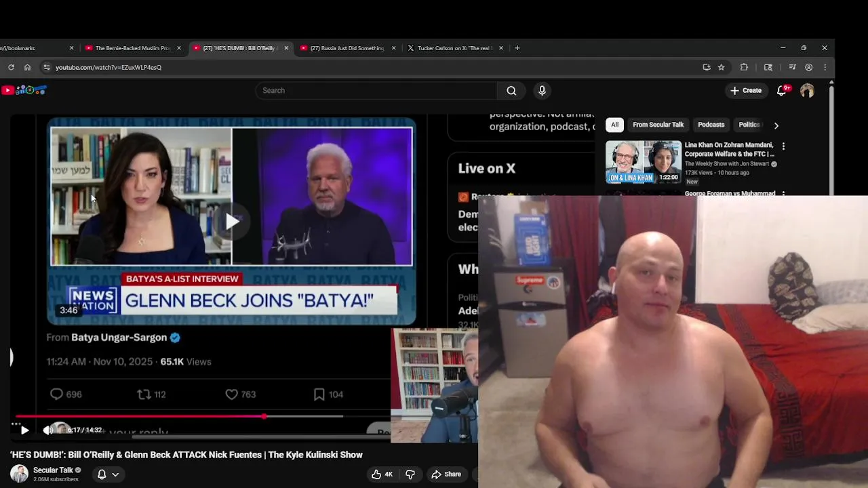The height and width of the screenshot is (488, 868).
Task: Bookmark this page with star icon
Action: [x=721, y=67]
